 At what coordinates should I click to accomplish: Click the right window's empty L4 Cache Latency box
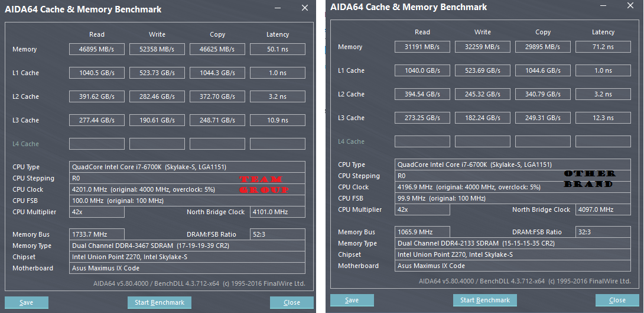[603, 141]
